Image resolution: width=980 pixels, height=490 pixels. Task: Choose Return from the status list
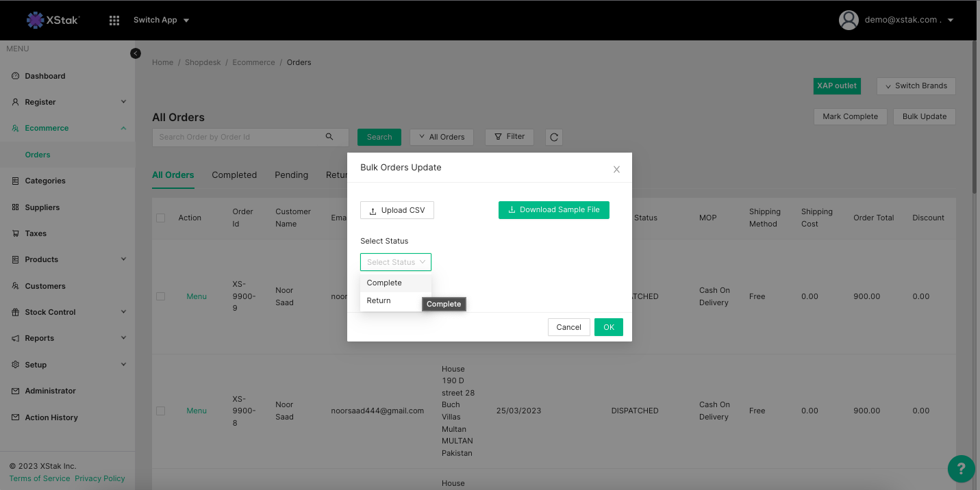(x=379, y=300)
